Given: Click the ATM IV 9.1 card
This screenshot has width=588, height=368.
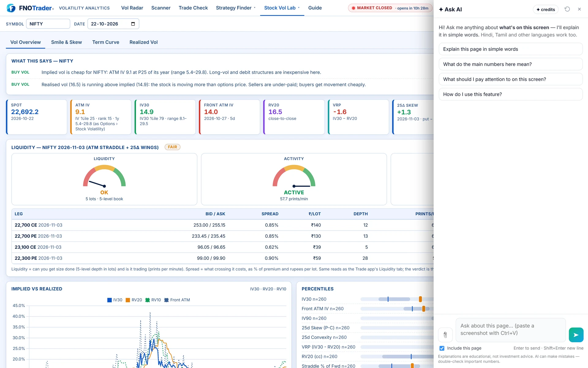Looking at the screenshot, I should (101, 117).
